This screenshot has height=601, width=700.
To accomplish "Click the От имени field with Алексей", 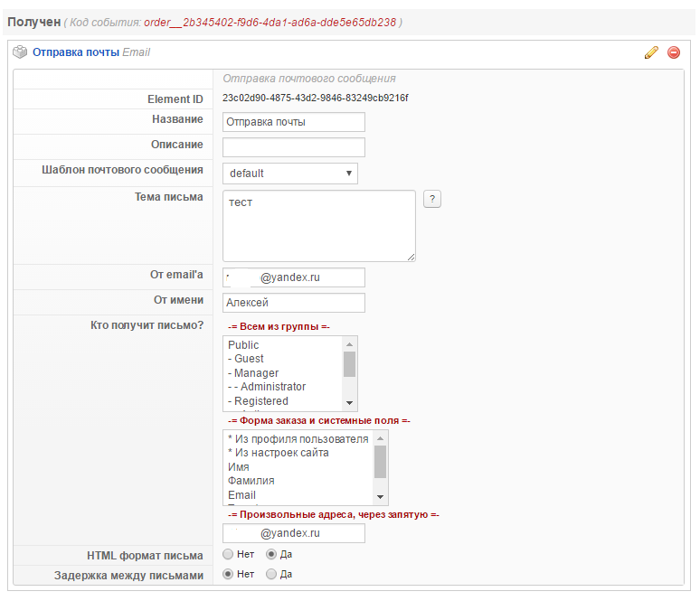I will (293, 303).
